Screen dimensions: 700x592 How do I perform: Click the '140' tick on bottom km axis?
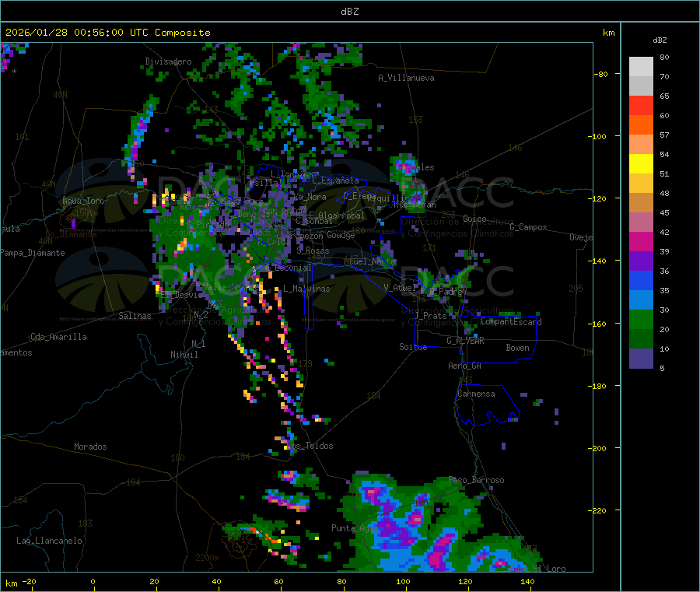[x=527, y=582]
